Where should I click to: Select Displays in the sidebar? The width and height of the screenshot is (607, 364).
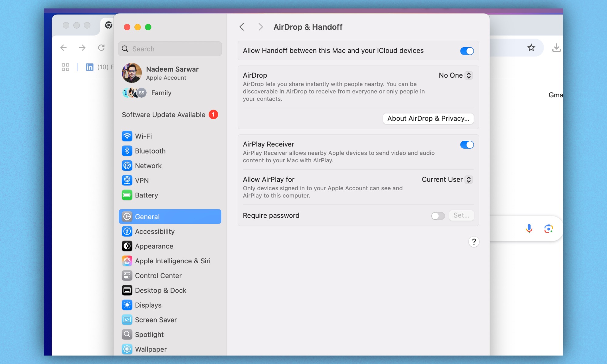pos(148,305)
